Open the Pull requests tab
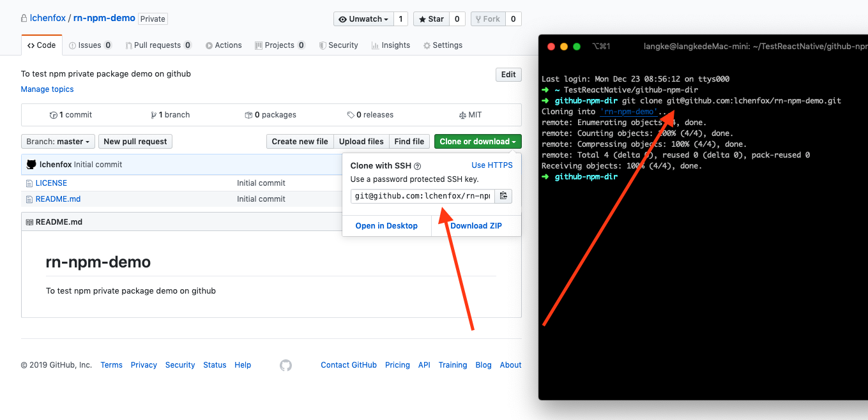 pyautogui.click(x=158, y=45)
